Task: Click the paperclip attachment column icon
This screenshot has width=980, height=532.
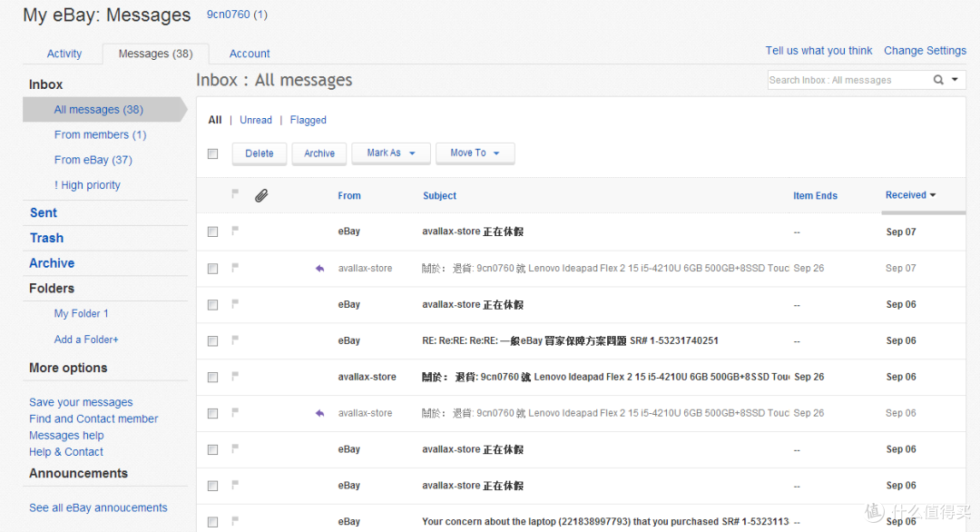Action: click(261, 196)
